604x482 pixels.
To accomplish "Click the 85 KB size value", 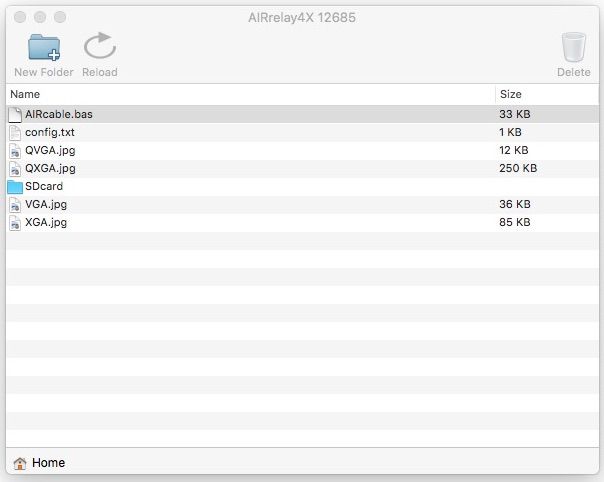I will pos(515,222).
